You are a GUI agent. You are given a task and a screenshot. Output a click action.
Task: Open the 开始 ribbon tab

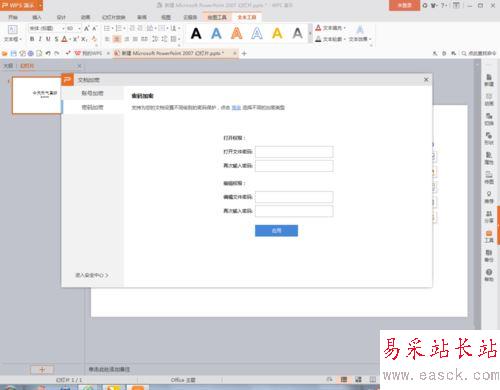(13, 17)
